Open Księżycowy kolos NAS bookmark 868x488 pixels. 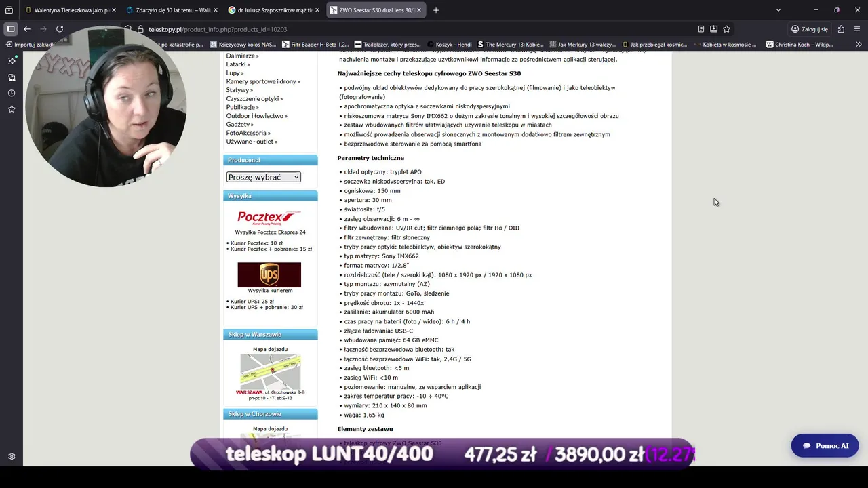click(x=243, y=45)
